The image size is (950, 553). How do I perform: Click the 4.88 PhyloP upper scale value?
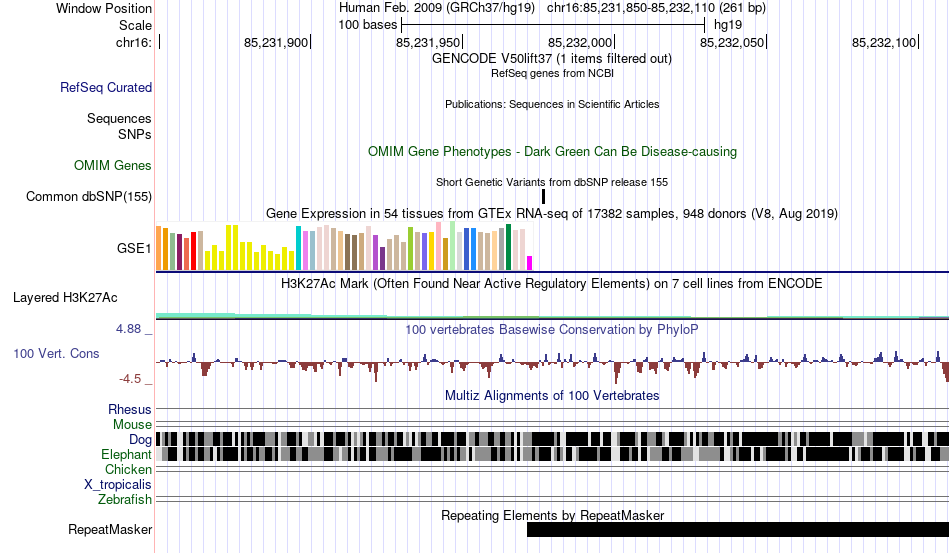(x=128, y=329)
